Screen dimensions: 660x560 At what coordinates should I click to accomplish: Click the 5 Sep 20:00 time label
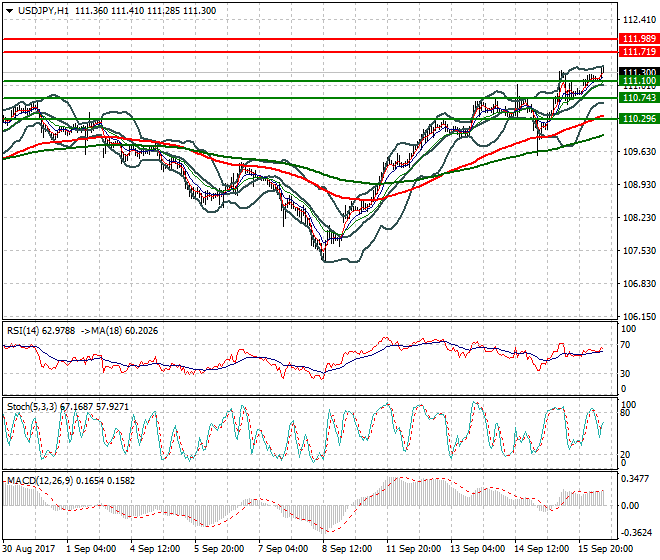point(219,549)
